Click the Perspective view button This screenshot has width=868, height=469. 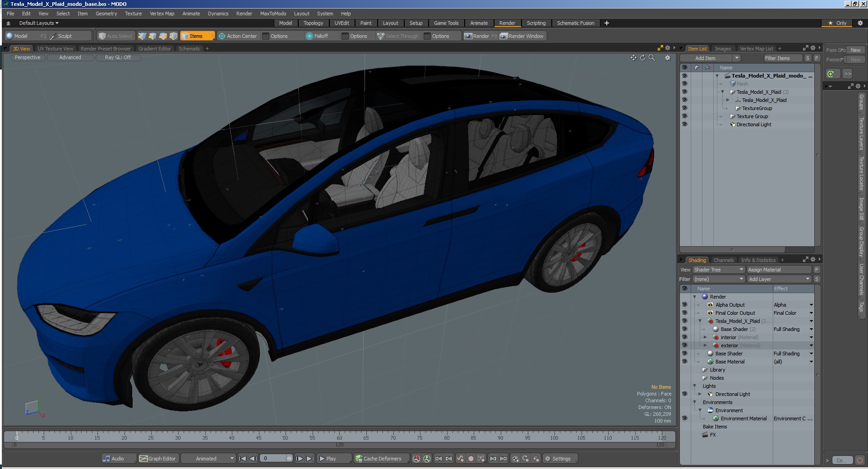pos(28,57)
